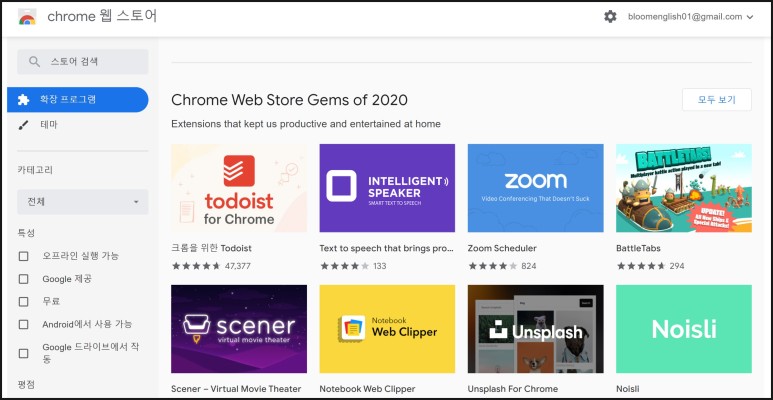Check Google 드라이브에서 작동 checkbox
Screen dimensions: 773x400
coord(23,353)
